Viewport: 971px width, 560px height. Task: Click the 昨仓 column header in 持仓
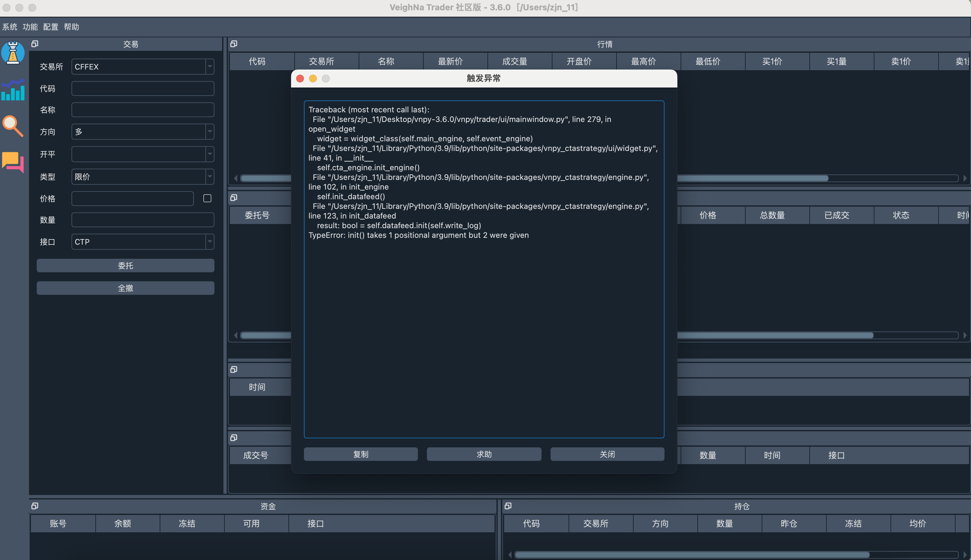(x=789, y=523)
